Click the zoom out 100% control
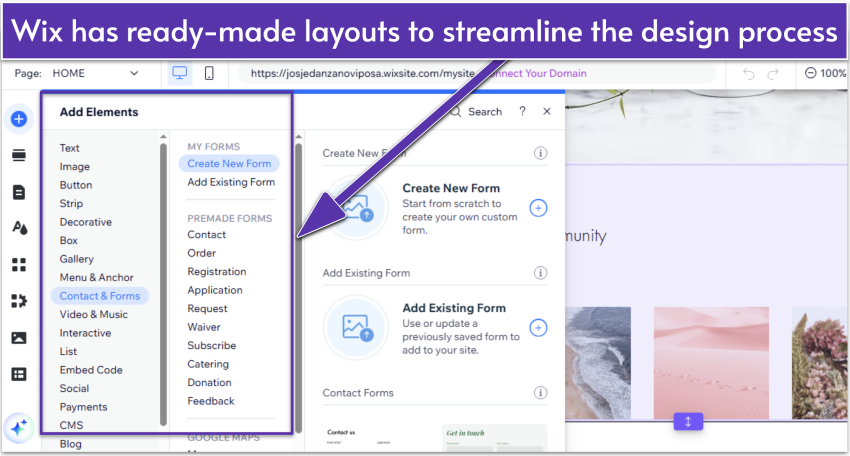Viewport: 850px width, 456px height. [825, 73]
